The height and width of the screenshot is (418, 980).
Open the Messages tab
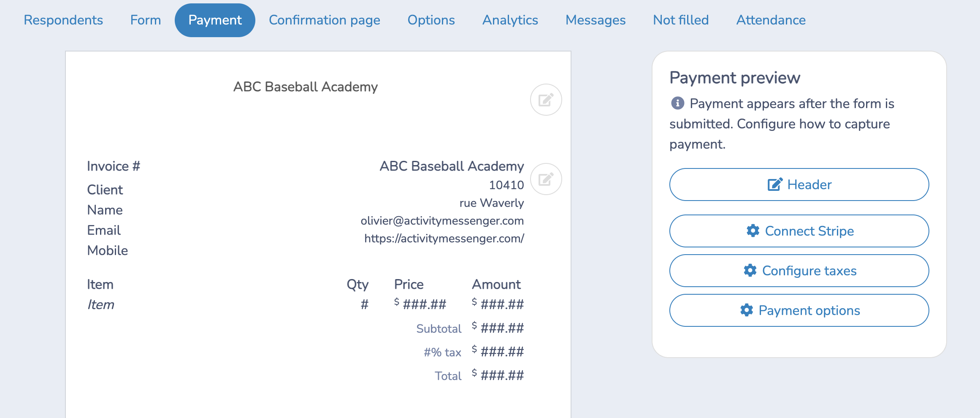coord(596,20)
